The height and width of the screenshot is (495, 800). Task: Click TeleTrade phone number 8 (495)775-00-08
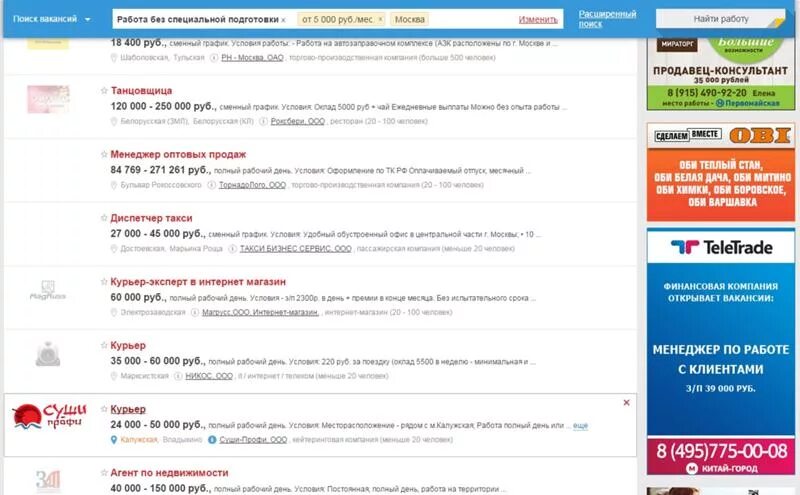pos(721,451)
